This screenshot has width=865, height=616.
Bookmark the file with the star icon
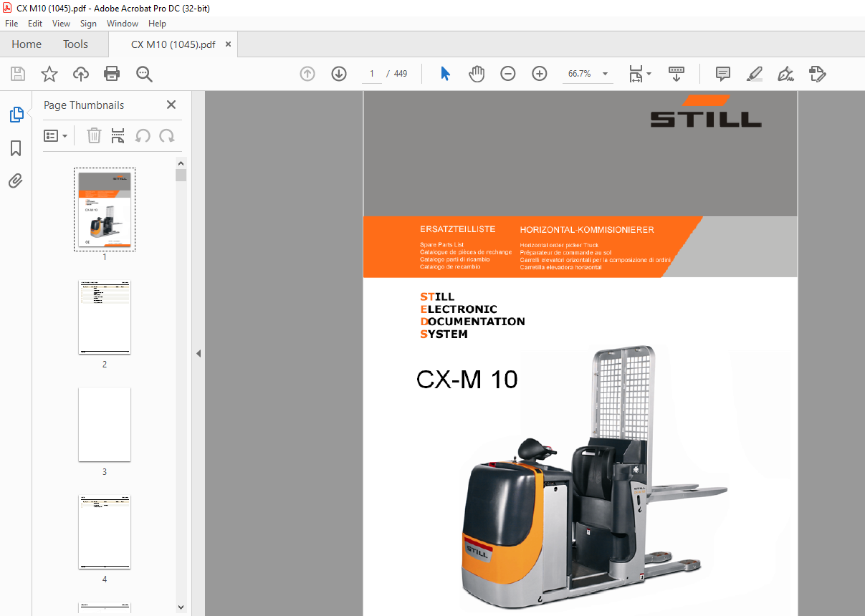(x=49, y=74)
